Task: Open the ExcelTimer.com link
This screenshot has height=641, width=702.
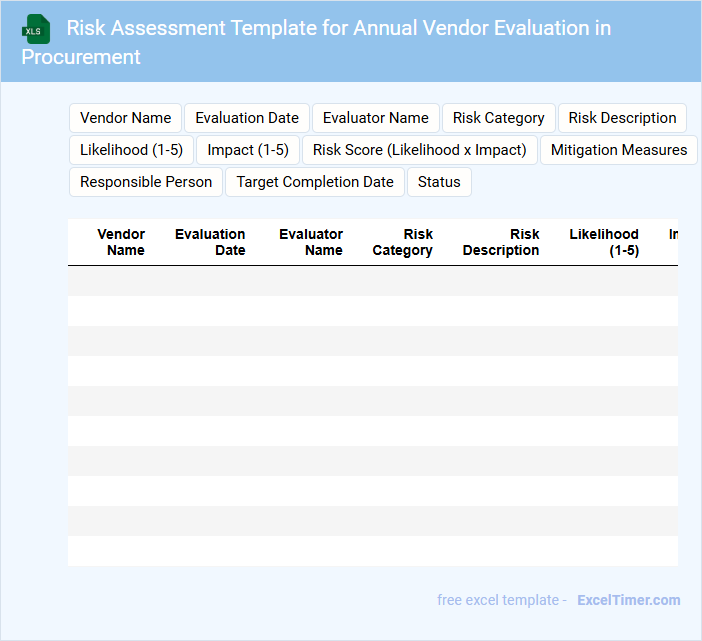Action: [628, 600]
